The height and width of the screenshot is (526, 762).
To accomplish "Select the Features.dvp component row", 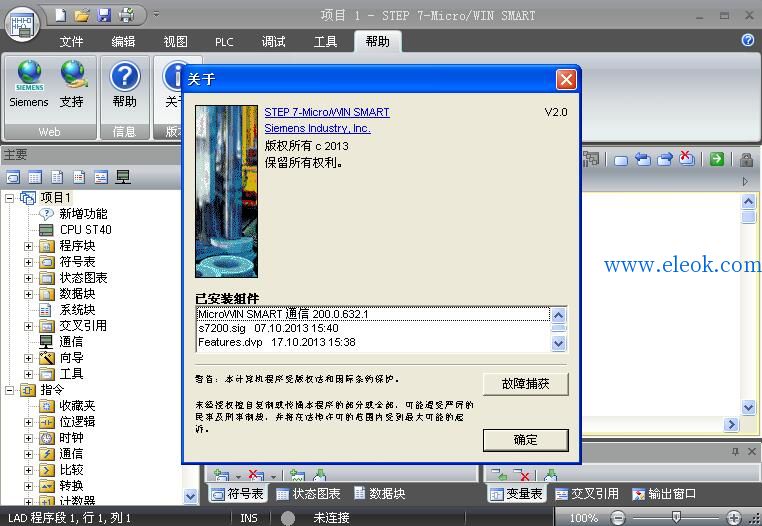I will pyautogui.click(x=373, y=342).
